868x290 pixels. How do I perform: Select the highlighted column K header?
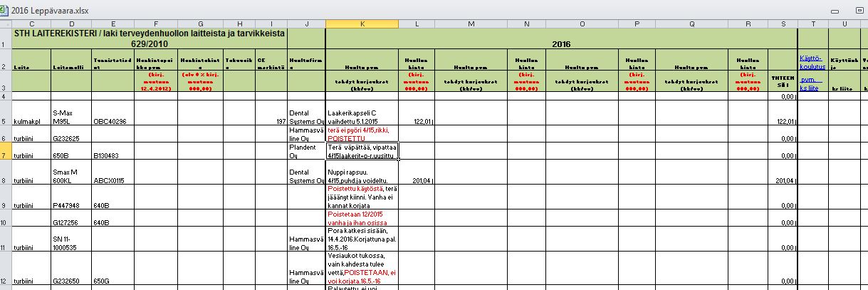[x=362, y=24]
